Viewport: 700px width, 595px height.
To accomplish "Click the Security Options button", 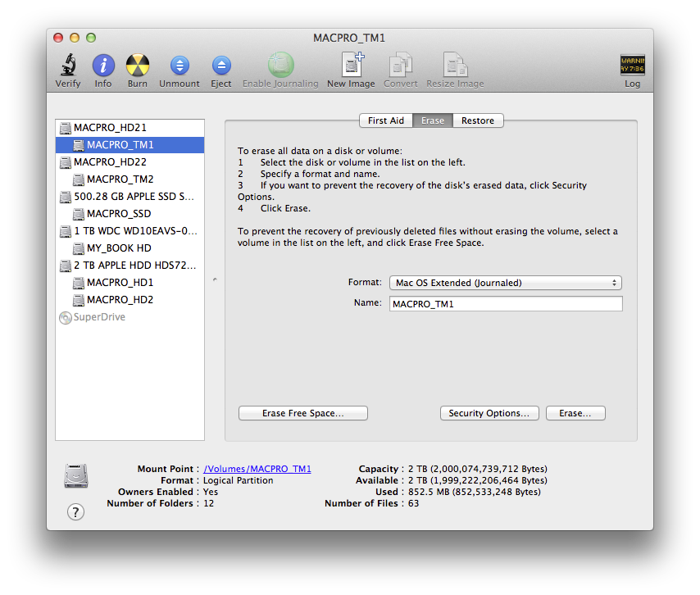I will [489, 413].
